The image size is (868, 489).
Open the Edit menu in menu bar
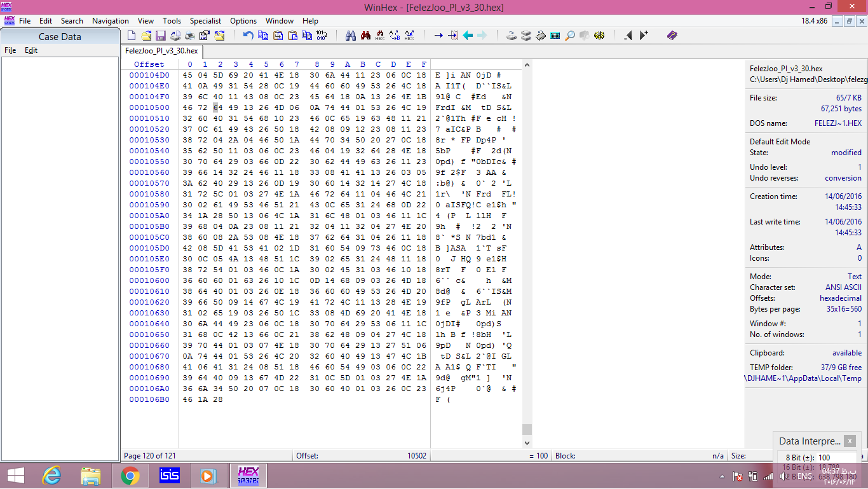click(x=46, y=21)
